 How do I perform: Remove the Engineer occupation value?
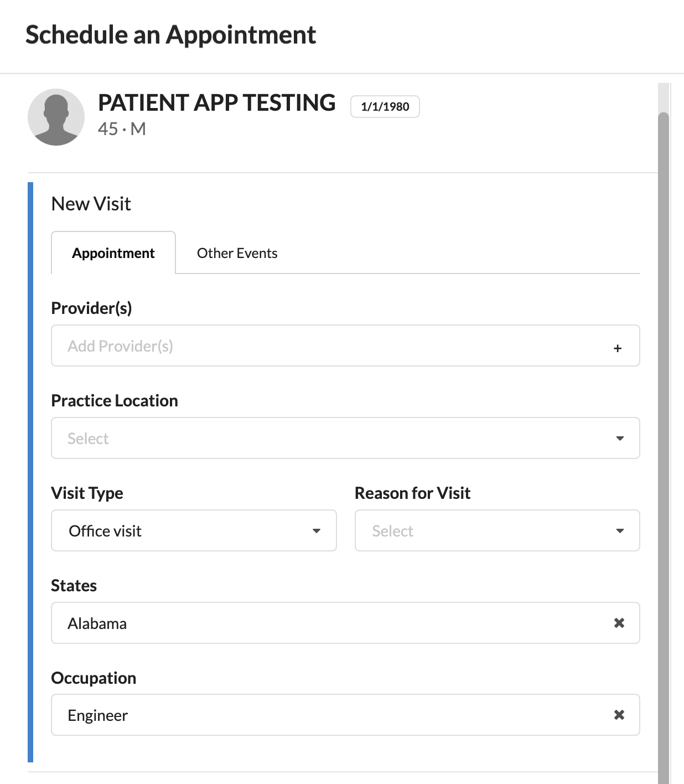click(619, 715)
